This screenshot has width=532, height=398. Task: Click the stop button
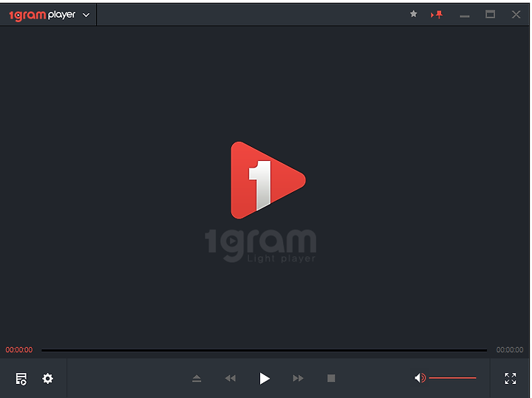tap(331, 378)
